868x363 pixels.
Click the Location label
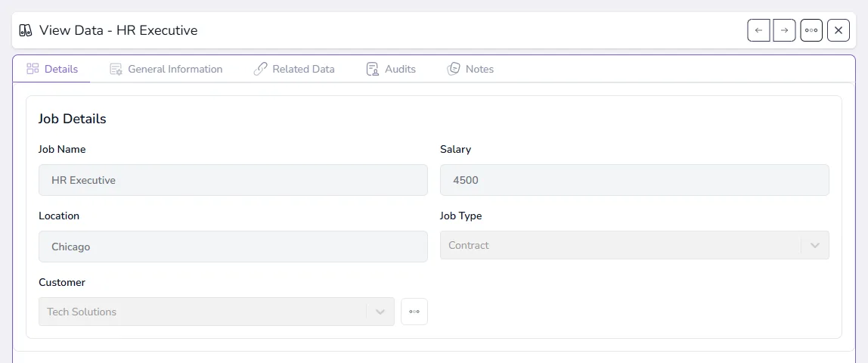click(59, 216)
